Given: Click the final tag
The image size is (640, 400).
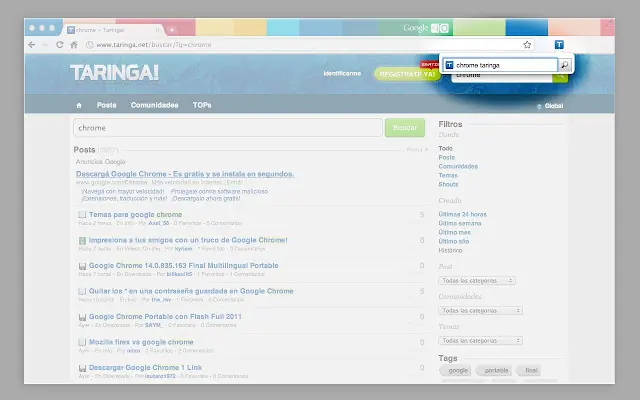Looking at the screenshot, I should click(x=529, y=371).
